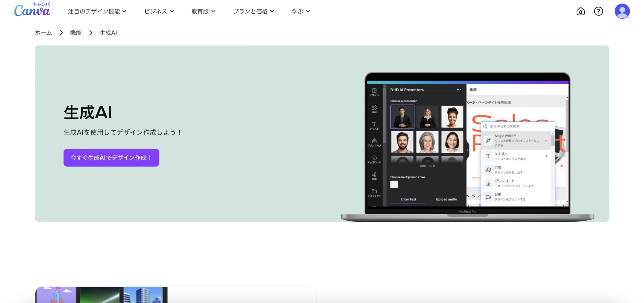The image size is (644, 303).
Task: Go to 機能 breadcrumb link
Action: click(x=76, y=33)
